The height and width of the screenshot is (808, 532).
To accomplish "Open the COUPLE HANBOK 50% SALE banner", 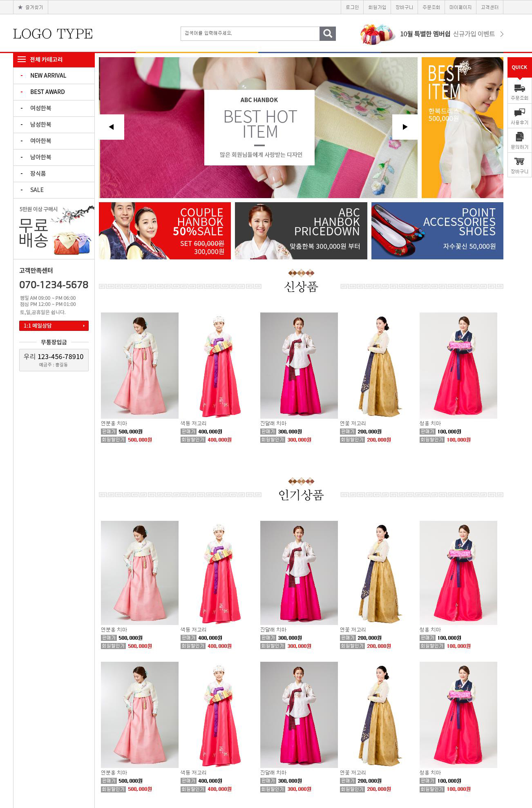I will [165, 231].
